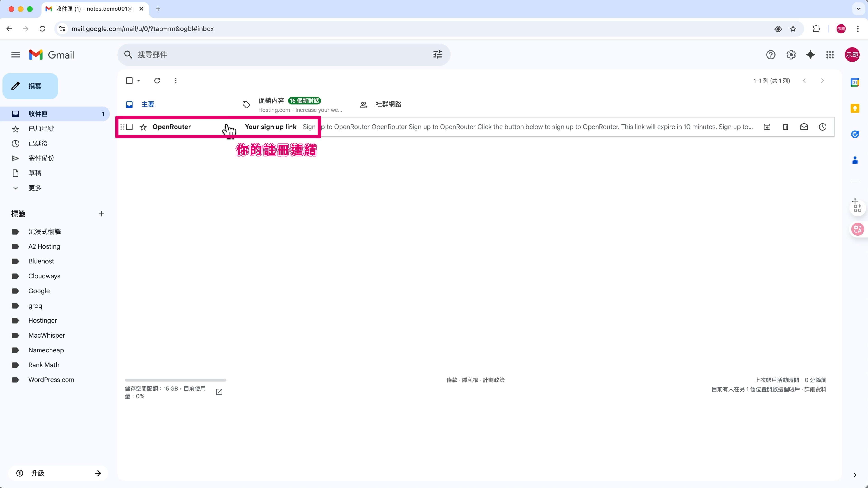Open the more actions menu above the mail list

(176, 80)
